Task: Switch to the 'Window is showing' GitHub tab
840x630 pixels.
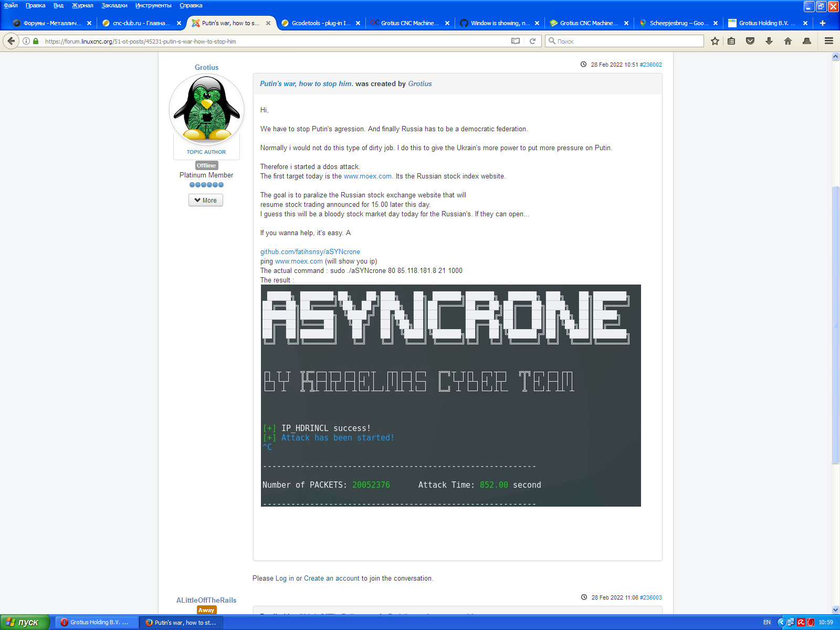Action: point(499,23)
